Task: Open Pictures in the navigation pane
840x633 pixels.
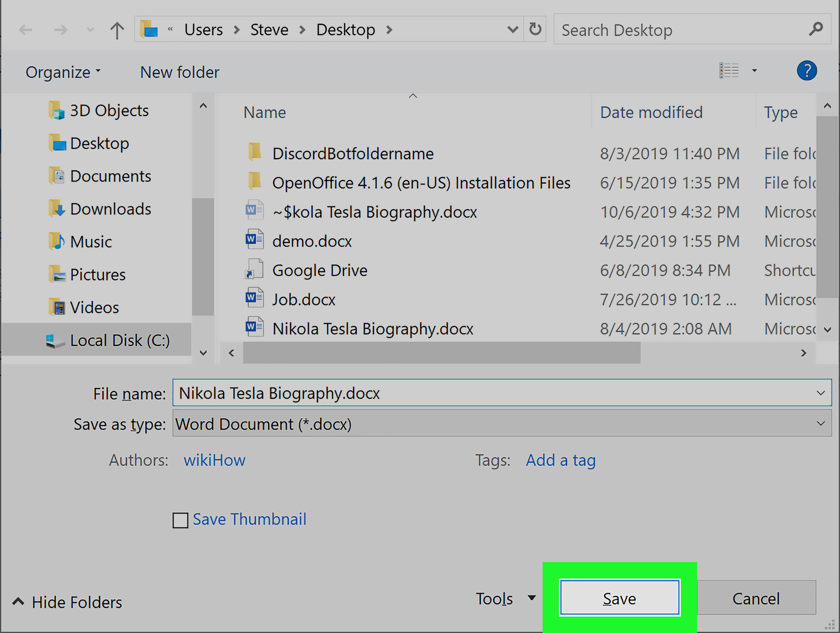Action: (x=87, y=274)
